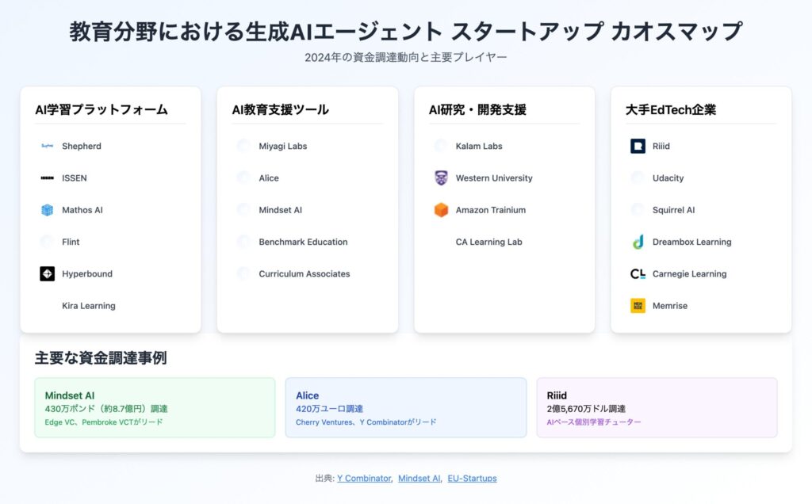The width and height of the screenshot is (812, 504).
Task: Open the Y Combinator source link
Action: point(365,478)
